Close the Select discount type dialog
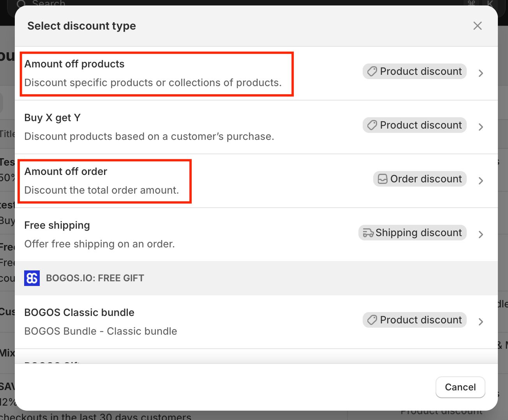The width and height of the screenshot is (508, 420). click(x=477, y=26)
